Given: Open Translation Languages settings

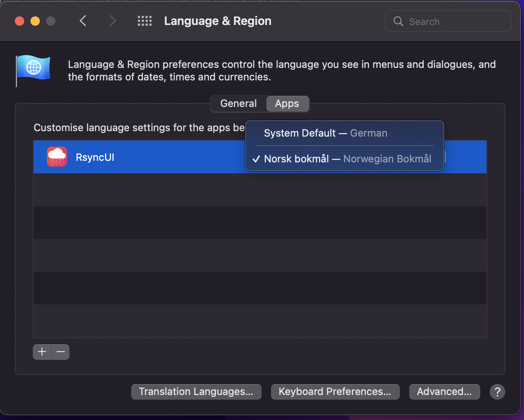Looking at the screenshot, I should (196, 392).
